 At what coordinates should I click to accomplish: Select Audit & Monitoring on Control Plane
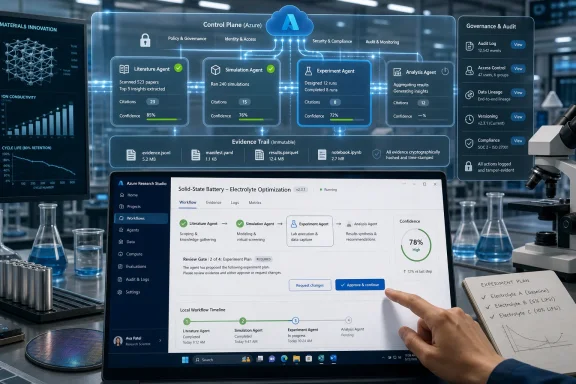click(382, 42)
